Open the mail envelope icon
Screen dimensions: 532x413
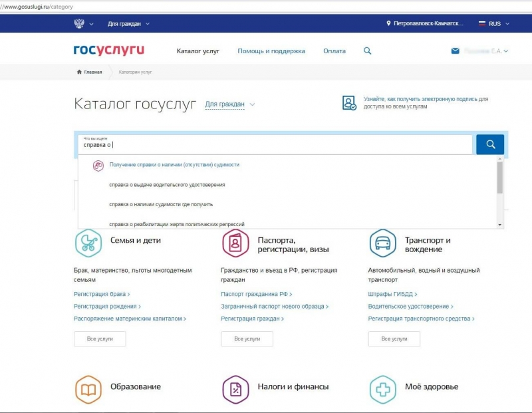click(x=456, y=51)
